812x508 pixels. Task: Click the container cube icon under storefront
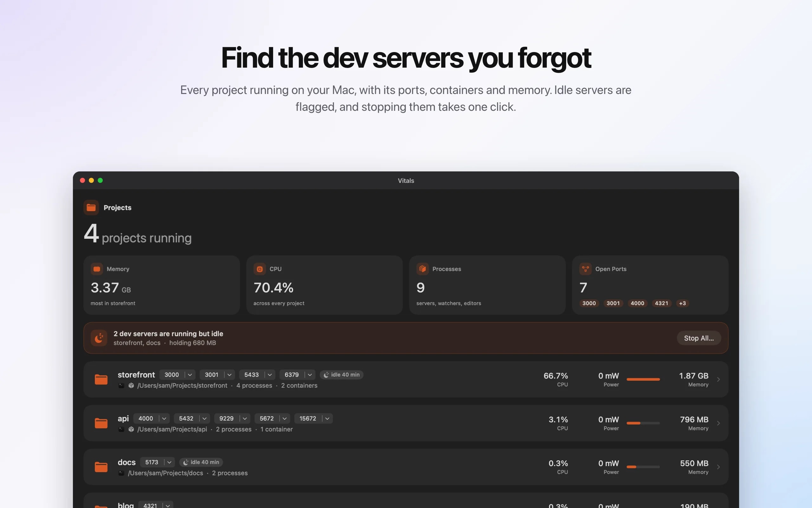tap(131, 385)
